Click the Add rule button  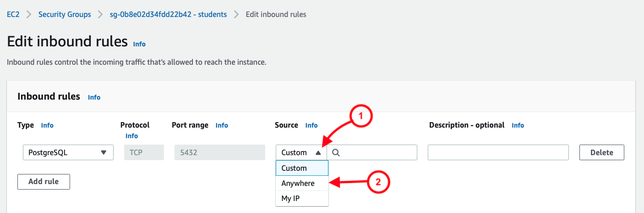[44, 181]
